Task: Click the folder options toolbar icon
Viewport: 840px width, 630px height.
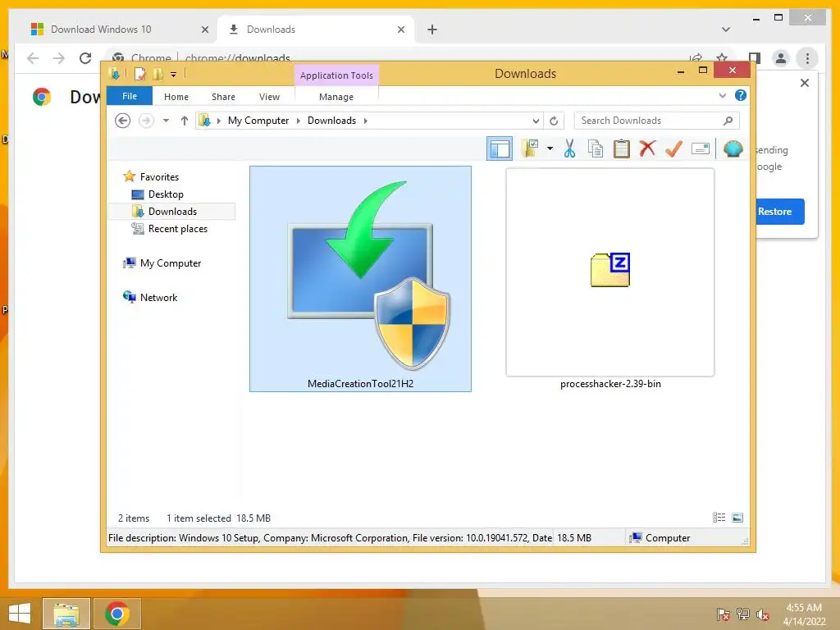Action: point(531,148)
